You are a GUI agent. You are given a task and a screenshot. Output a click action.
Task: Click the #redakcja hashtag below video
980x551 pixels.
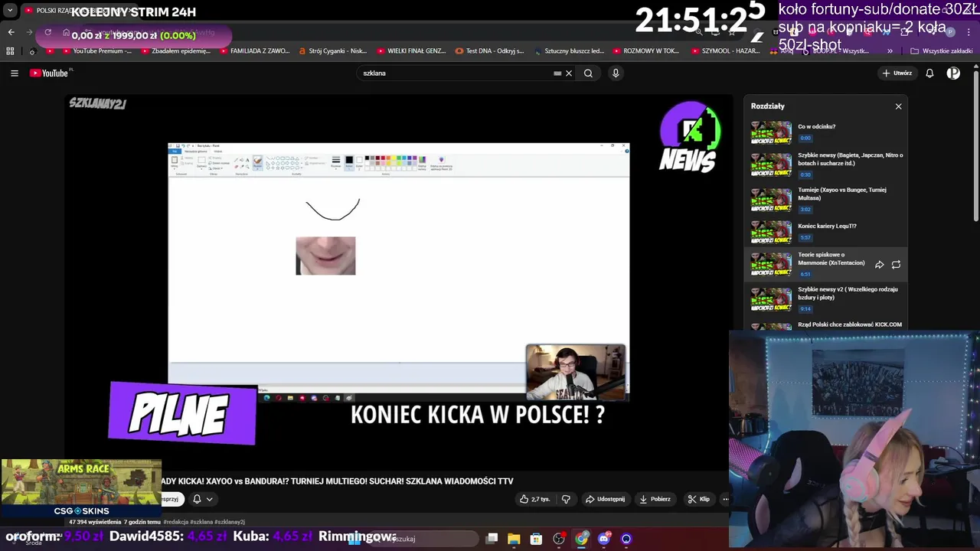175,522
